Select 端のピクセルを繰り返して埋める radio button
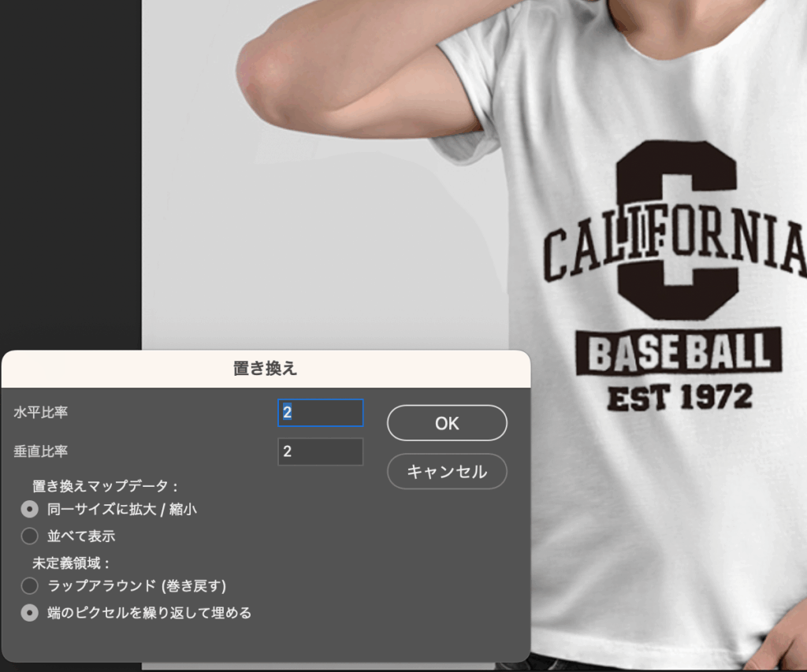The width and height of the screenshot is (807, 672). (x=30, y=612)
